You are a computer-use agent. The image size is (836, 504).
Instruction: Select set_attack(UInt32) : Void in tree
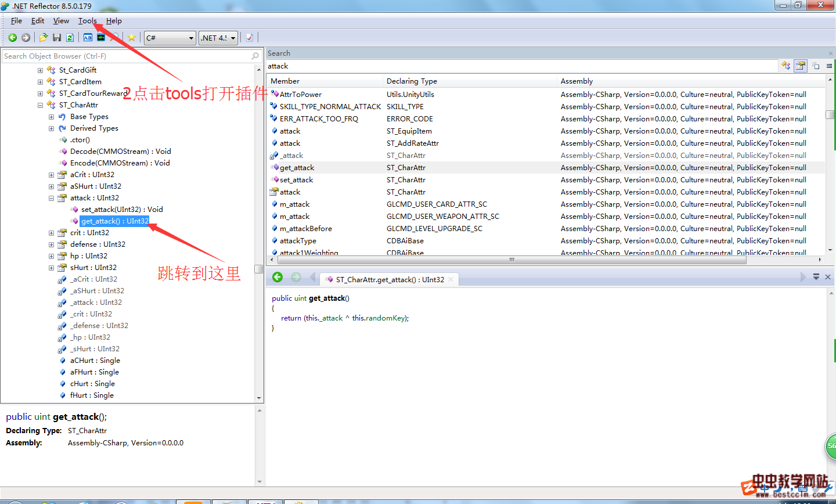point(122,210)
